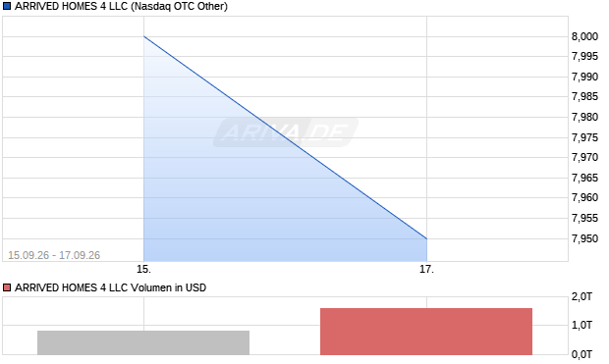Click the ARRIVED HOMES 4 LLC chart title
The height and width of the screenshot is (364, 609).
[121, 6]
